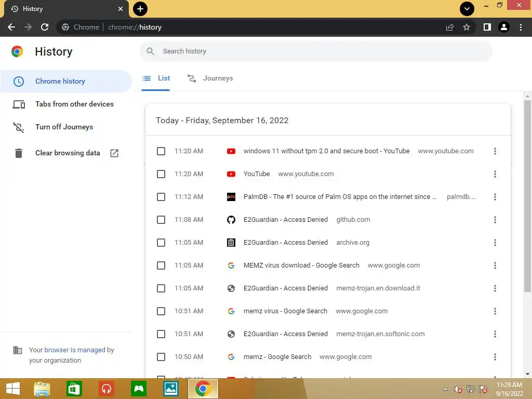532x399 pixels.
Task: Open the tab search dropdown arrow
Action: coord(467,9)
